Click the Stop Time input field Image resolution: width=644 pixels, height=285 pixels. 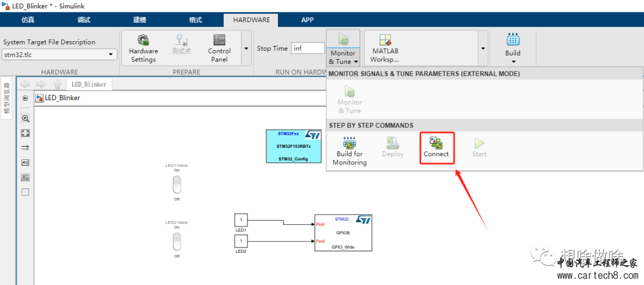(308, 48)
